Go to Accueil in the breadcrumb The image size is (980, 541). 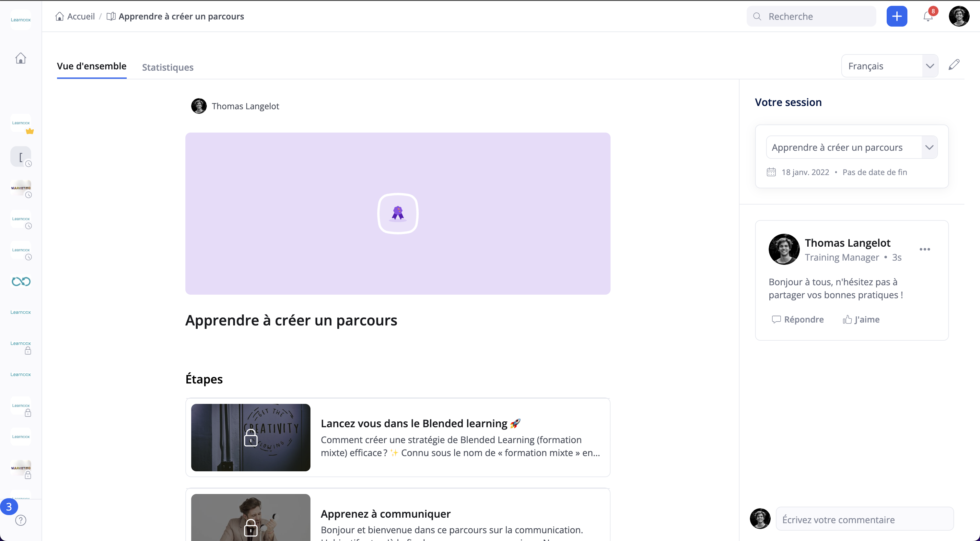click(x=81, y=16)
